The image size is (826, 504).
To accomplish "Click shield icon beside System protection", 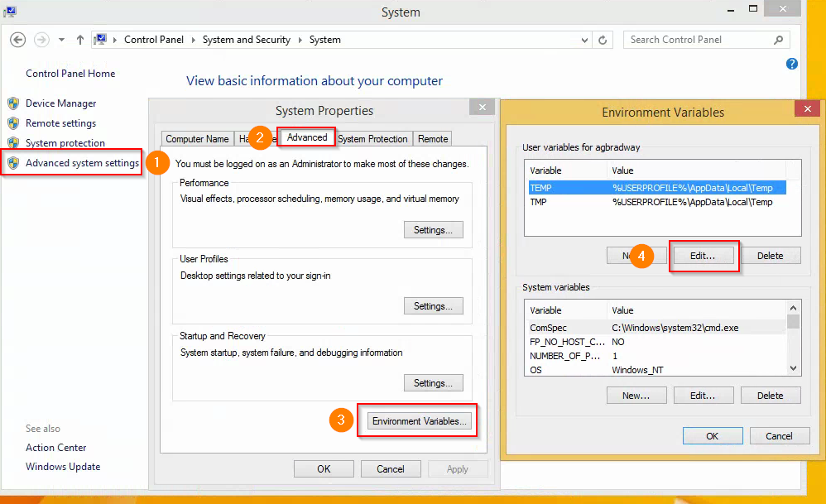I will click(x=14, y=143).
